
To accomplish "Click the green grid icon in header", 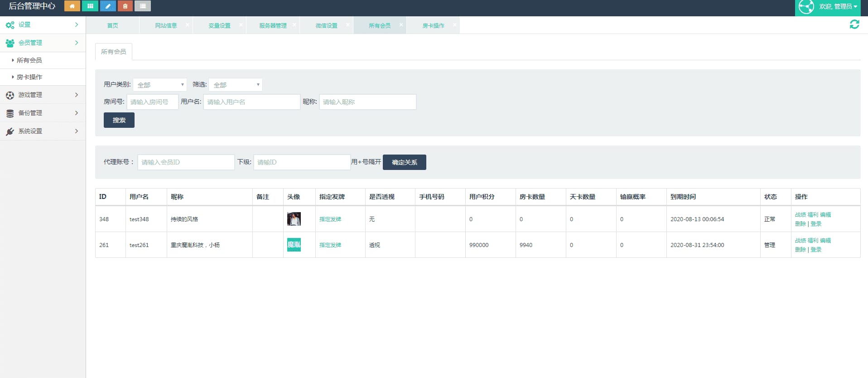I will (90, 6).
